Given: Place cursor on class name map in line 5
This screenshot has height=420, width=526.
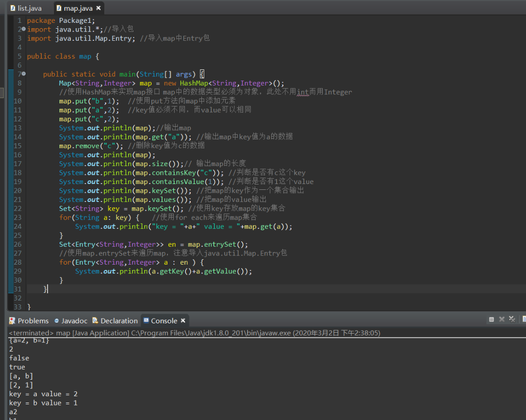Looking at the screenshot, I should click(x=85, y=56).
